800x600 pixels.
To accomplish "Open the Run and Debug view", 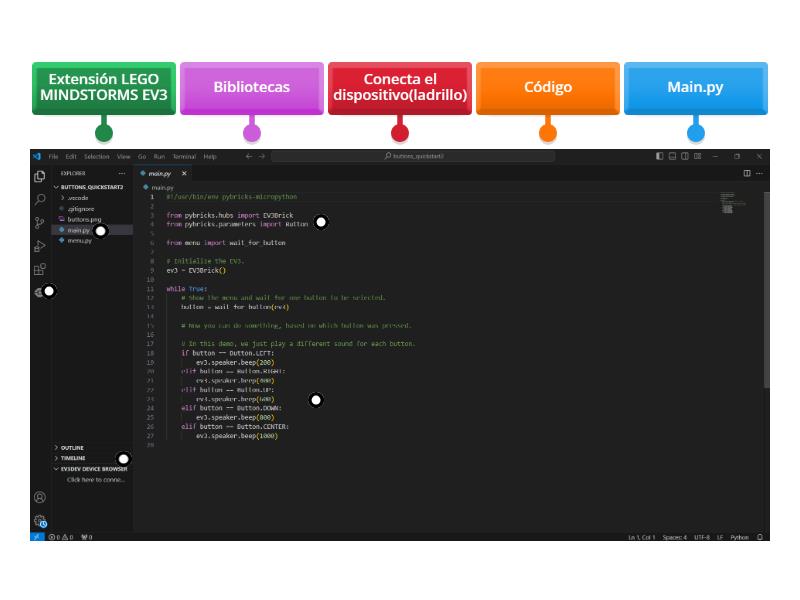I will [x=39, y=246].
